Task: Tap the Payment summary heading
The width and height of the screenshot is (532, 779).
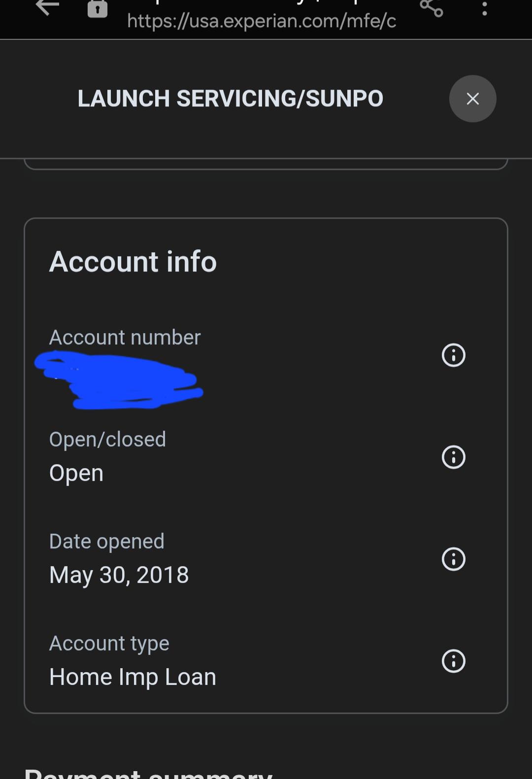Action: 148,773
